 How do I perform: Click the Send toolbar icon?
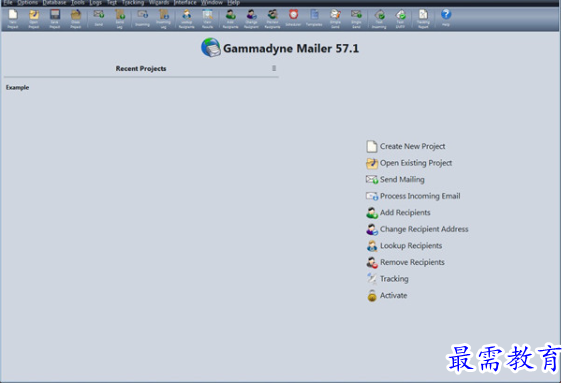tap(99, 17)
